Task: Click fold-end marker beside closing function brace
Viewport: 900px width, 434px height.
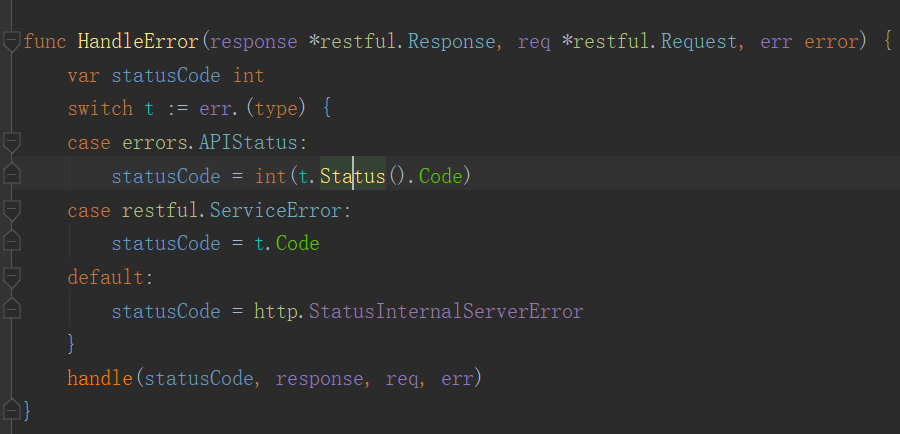Action: click(11, 409)
